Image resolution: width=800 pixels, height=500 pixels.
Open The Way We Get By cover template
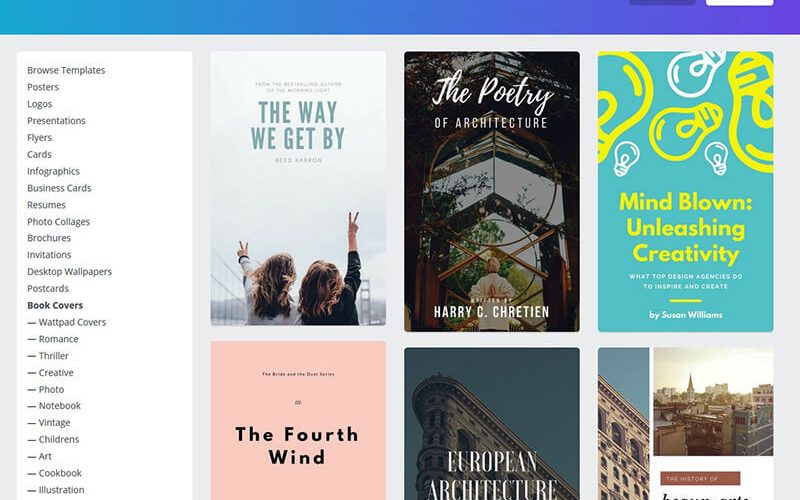pyautogui.click(x=298, y=188)
